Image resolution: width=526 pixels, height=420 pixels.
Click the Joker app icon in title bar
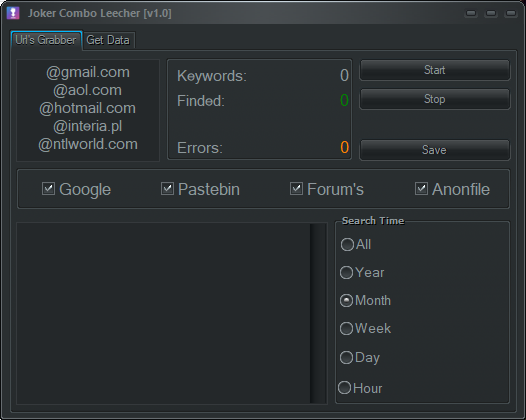click(x=13, y=13)
